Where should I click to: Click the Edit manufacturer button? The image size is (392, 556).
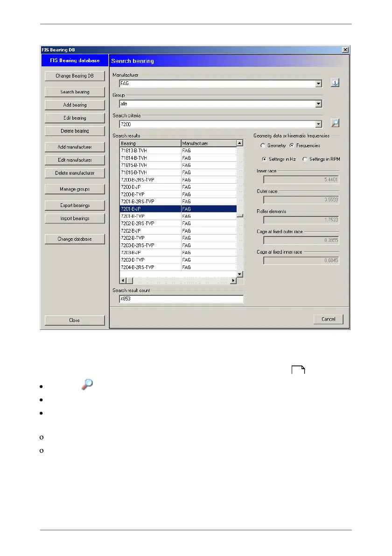point(75,160)
